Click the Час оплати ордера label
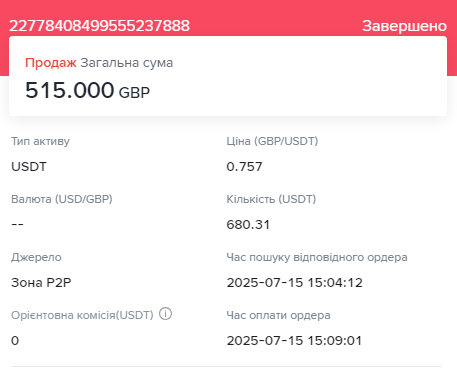The height and width of the screenshot is (369, 457). coord(279,315)
